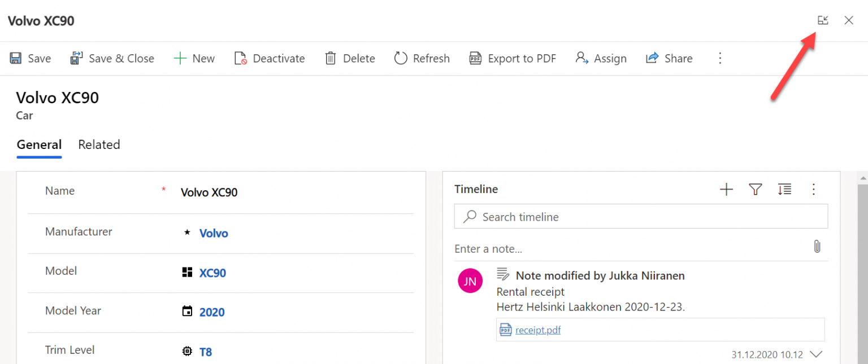Viewport: 868px width, 364px height.
Task: Click the JN user avatar
Action: (x=470, y=280)
